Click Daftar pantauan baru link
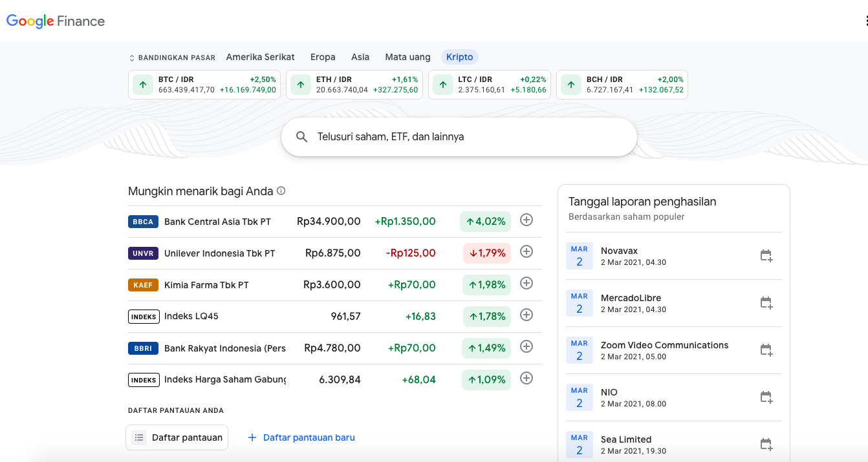The width and height of the screenshot is (868, 462). [301, 437]
